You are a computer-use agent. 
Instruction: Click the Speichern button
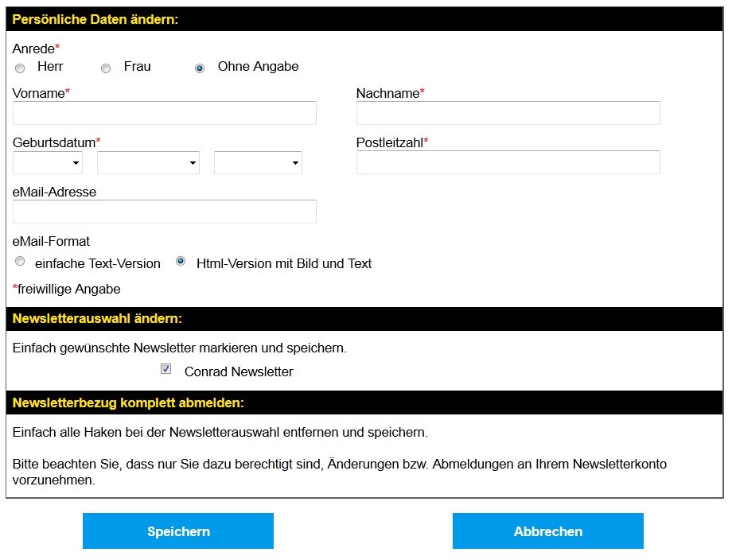pos(178,531)
